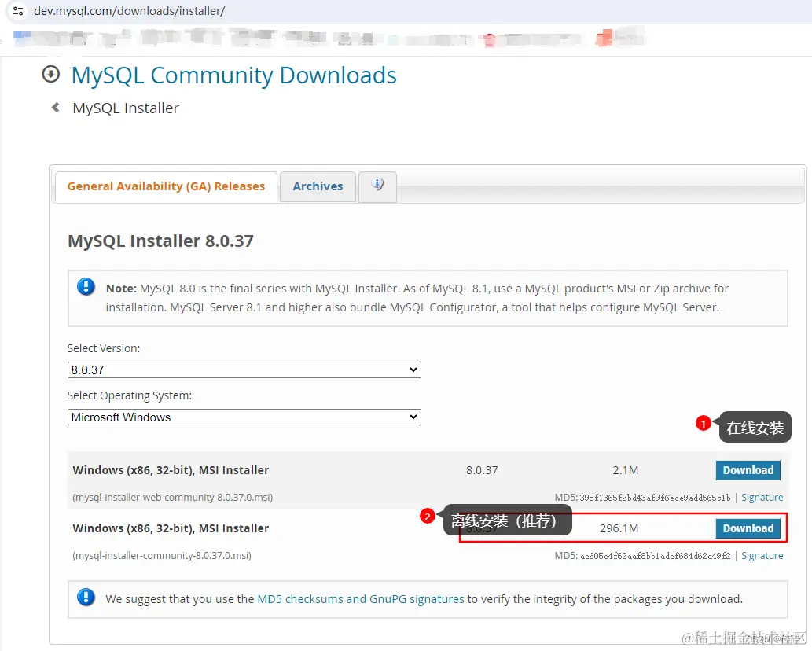Viewport: 812px width, 651px height.
Task: Click the download circle icon beside page title
Action: (51, 74)
